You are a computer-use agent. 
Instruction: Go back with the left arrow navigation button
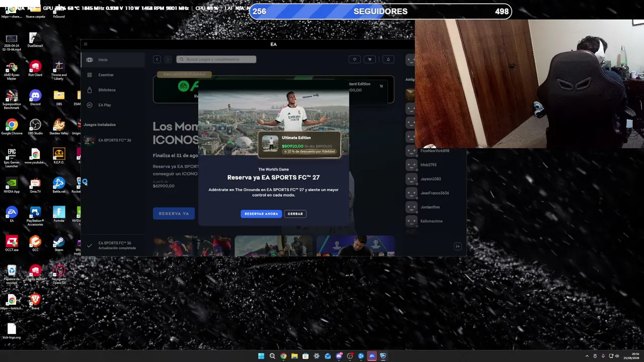(157, 59)
